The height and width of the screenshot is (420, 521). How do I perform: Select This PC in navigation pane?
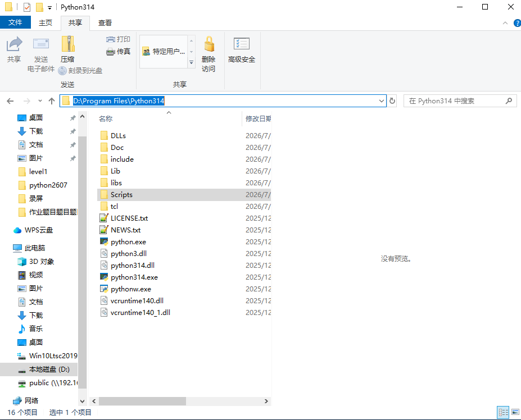point(34,248)
